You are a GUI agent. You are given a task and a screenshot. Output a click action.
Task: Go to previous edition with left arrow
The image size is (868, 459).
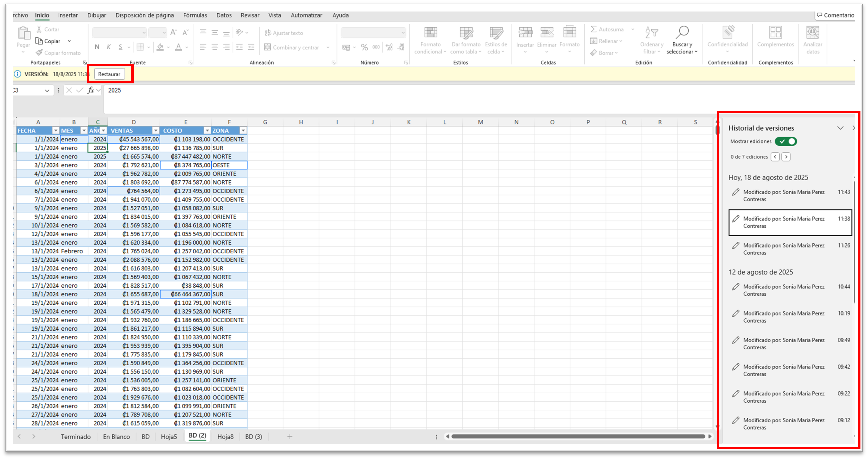775,157
